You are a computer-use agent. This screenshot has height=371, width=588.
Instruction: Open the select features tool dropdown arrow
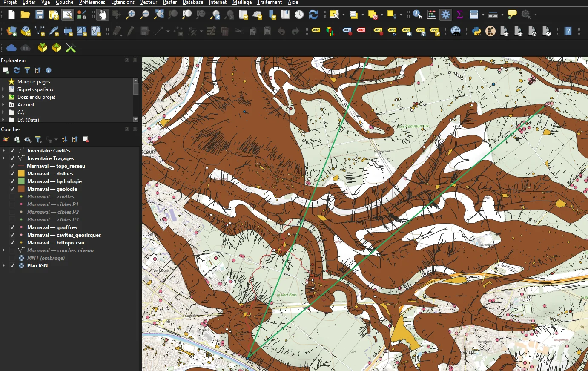coord(344,15)
